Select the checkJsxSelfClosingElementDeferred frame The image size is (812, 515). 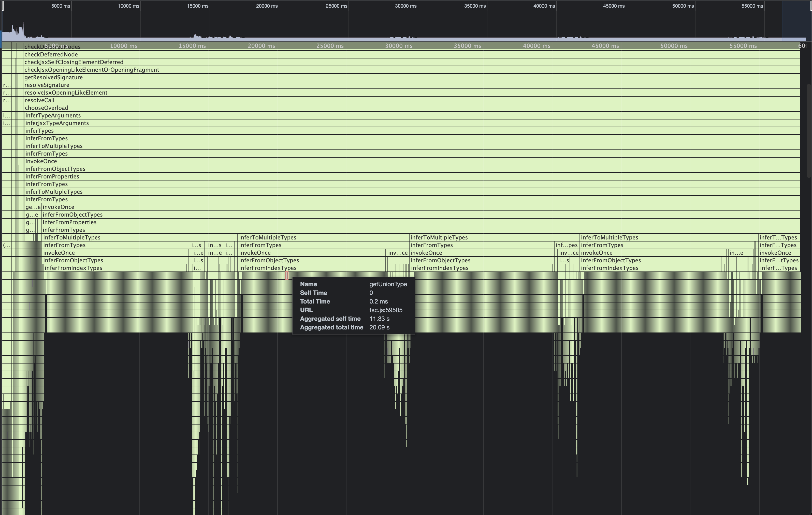[x=74, y=62]
